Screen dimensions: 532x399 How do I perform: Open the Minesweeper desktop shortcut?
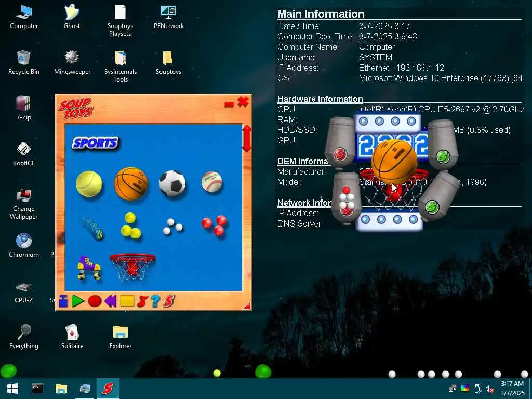(72, 63)
